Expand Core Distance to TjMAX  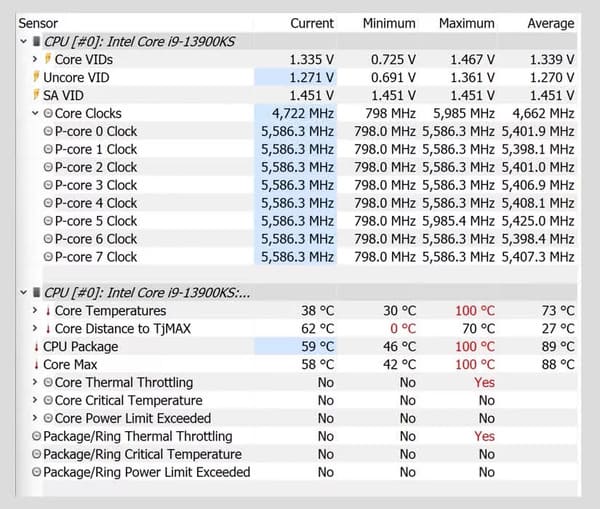tap(35, 329)
